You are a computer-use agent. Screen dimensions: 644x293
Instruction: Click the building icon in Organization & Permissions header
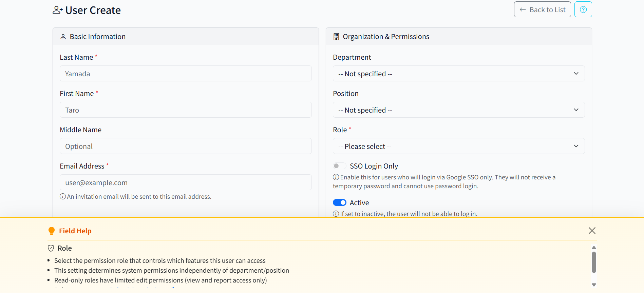coord(336,37)
